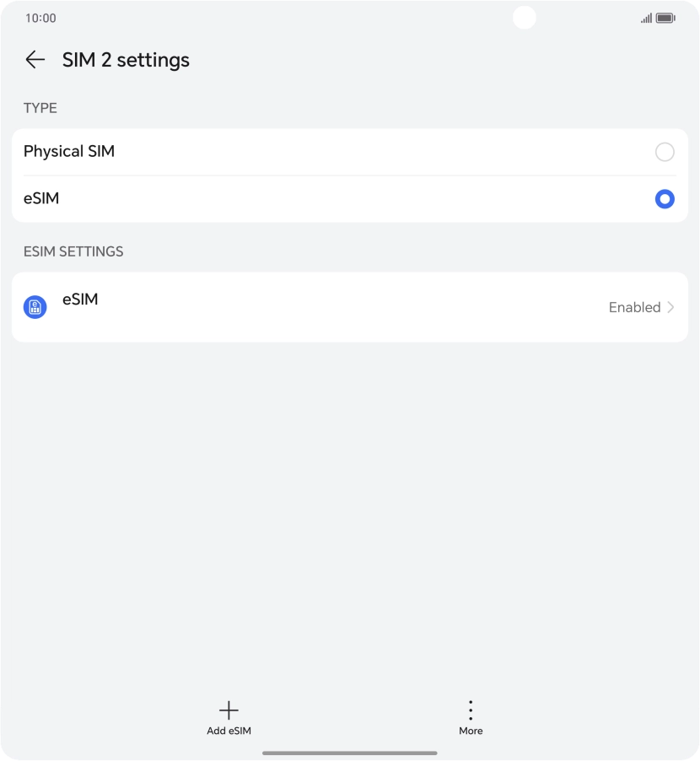Tap the clock showing 10:00

pos(40,18)
